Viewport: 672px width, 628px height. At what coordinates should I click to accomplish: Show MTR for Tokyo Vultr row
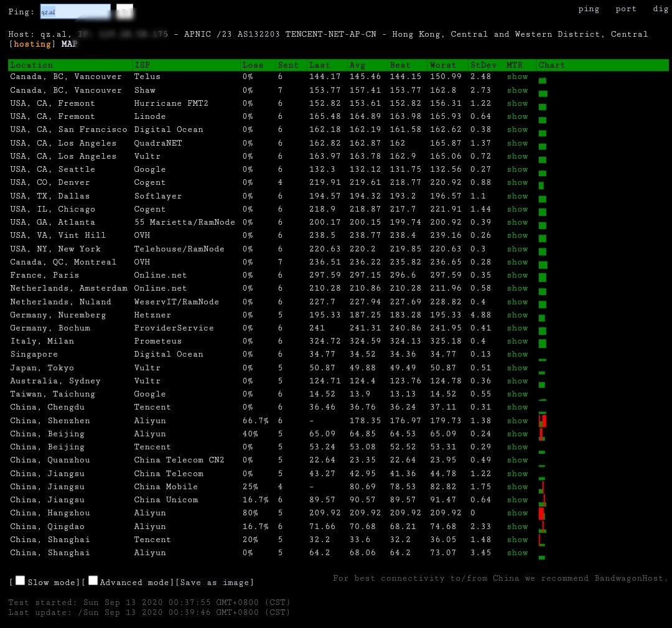[x=517, y=368]
